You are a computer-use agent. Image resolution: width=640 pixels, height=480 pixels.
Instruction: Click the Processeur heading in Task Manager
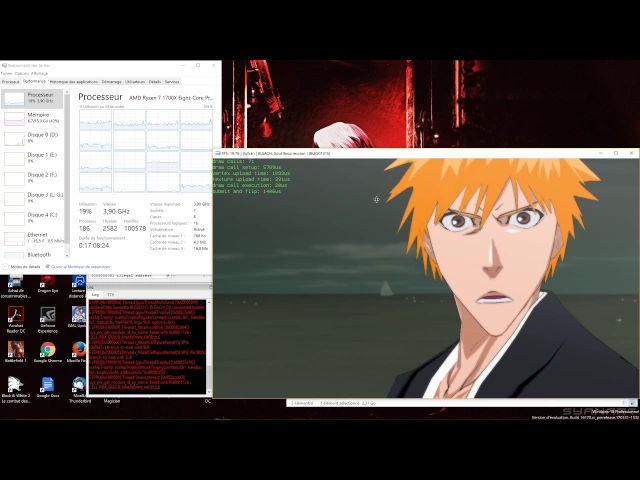tap(100, 97)
